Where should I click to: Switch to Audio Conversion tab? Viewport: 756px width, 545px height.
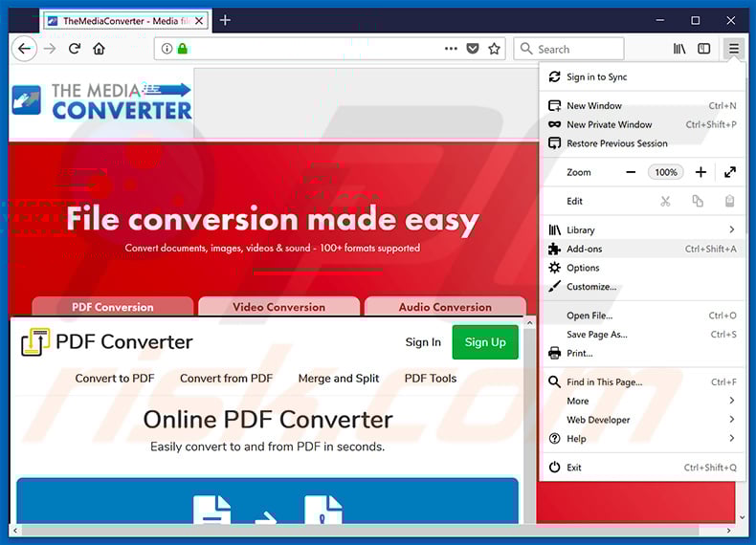(x=445, y=307)
